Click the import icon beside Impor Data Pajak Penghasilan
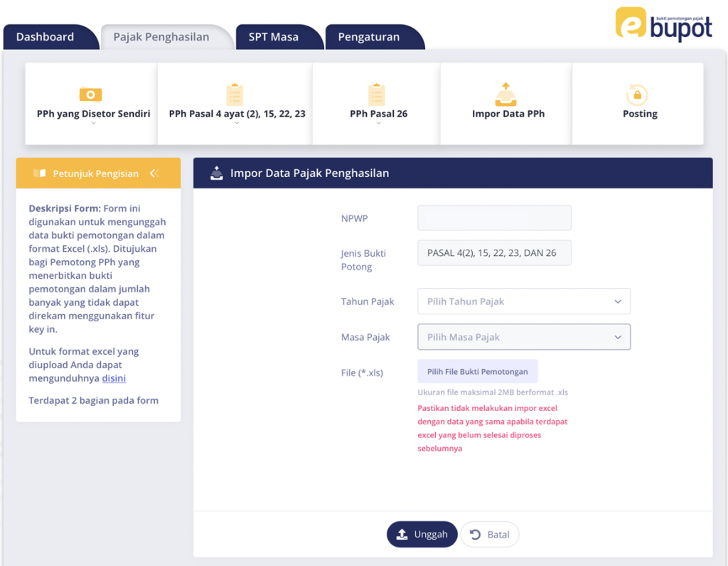Screen dimensions: 728x566 [x=217, y=173]
